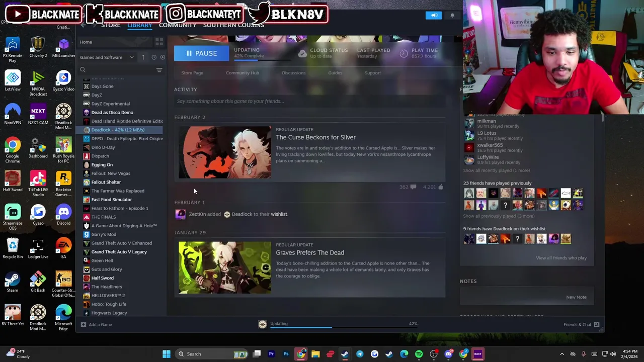Click Show all recently played friends

tap(496, 170)
